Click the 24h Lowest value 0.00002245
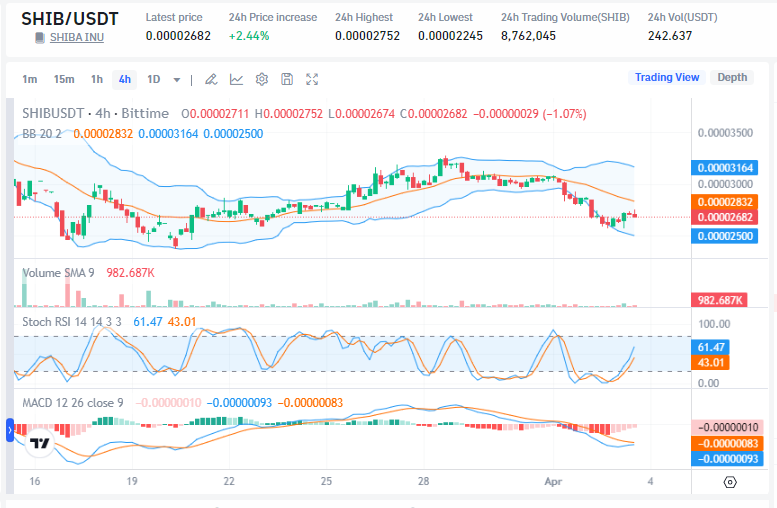The height and width of the screenshot is (508, 777). coord(450,36)
